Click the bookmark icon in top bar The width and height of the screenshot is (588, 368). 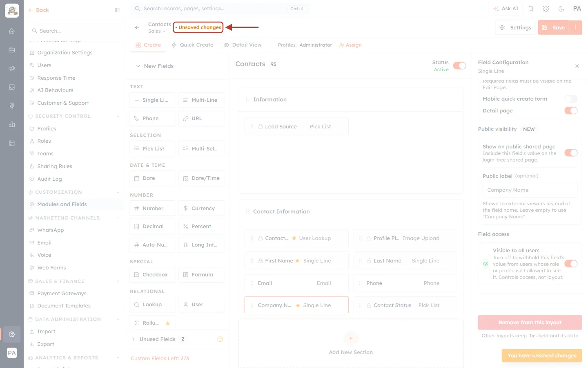(531, 9)
